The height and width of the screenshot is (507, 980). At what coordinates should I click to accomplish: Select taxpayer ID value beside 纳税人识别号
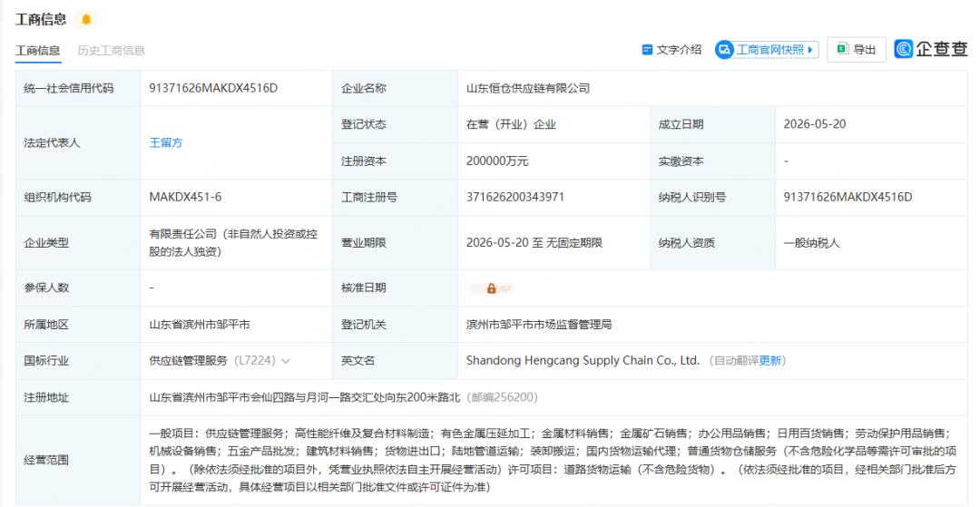tap(848, 198)
